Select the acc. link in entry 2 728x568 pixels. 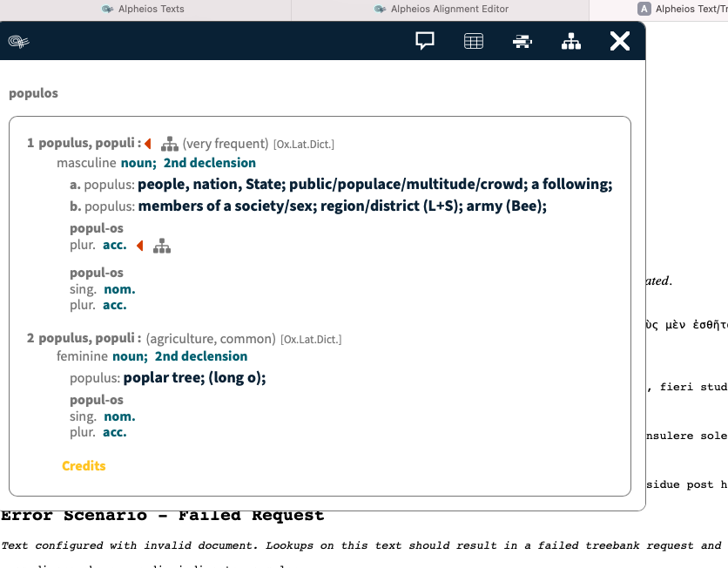pos(115,431)
